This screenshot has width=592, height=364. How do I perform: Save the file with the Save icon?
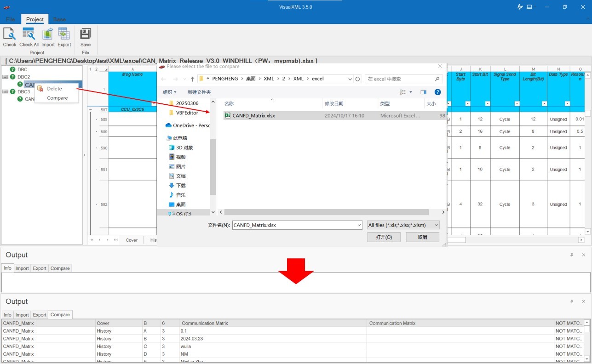point(86,34)
